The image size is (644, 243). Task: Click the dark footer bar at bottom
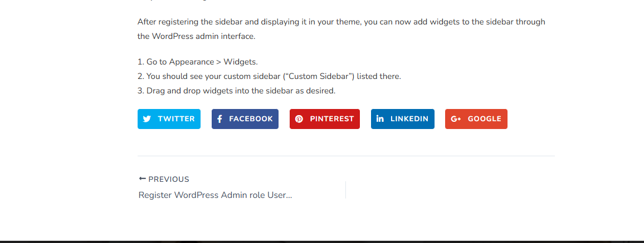[322, 241]
